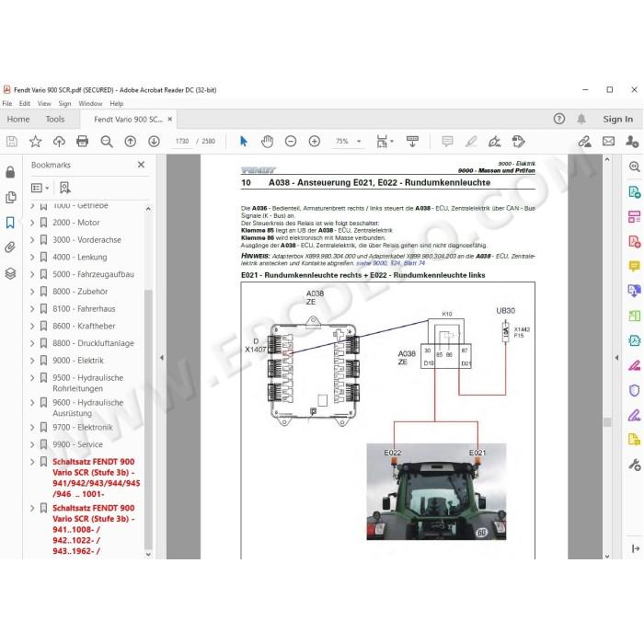Bookmark the file with the star icon
The height and width of the screenshot is (644, 644).
(35, 142)
